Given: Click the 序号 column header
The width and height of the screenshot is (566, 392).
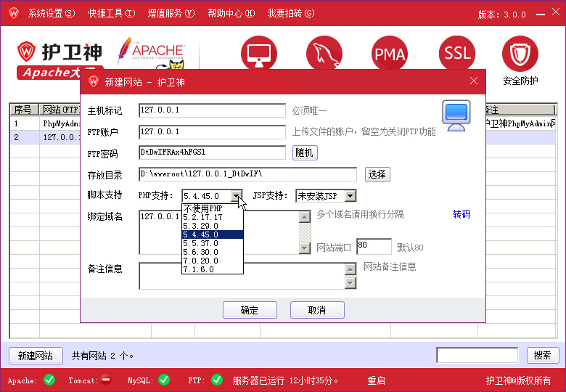Looking at the screenshot, I should 24,110.
